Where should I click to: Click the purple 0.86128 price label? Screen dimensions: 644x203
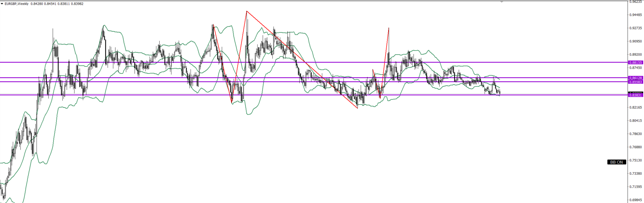[x=636, y=78]
